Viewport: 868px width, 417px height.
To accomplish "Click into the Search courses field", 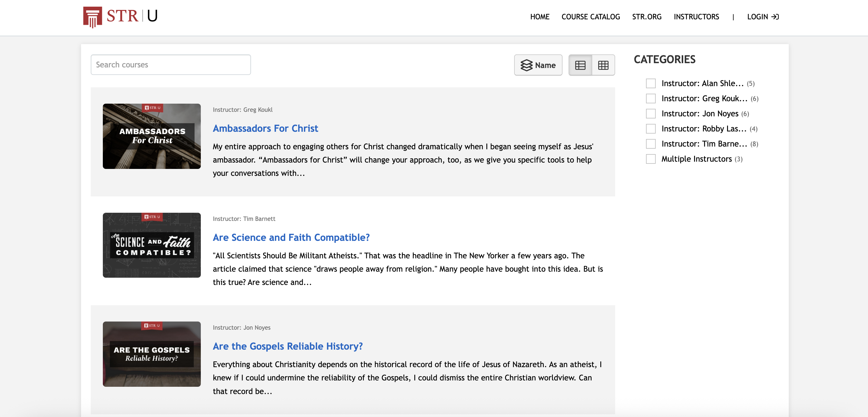I will [171, 65].
